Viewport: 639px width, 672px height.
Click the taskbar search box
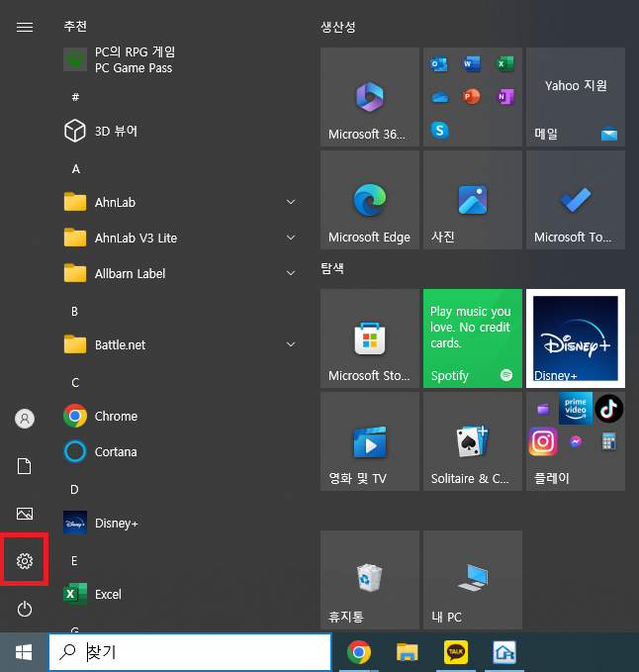click(190, 652)
